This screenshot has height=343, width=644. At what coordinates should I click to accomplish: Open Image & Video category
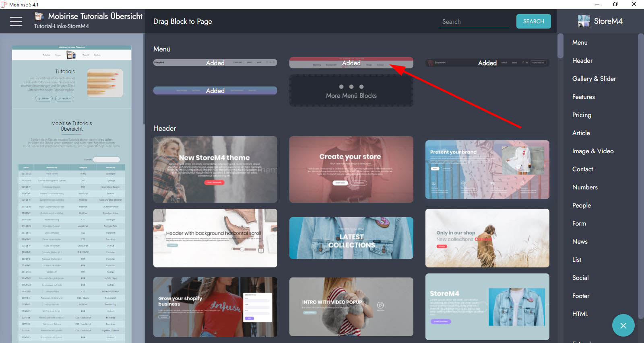click(593, 151)
